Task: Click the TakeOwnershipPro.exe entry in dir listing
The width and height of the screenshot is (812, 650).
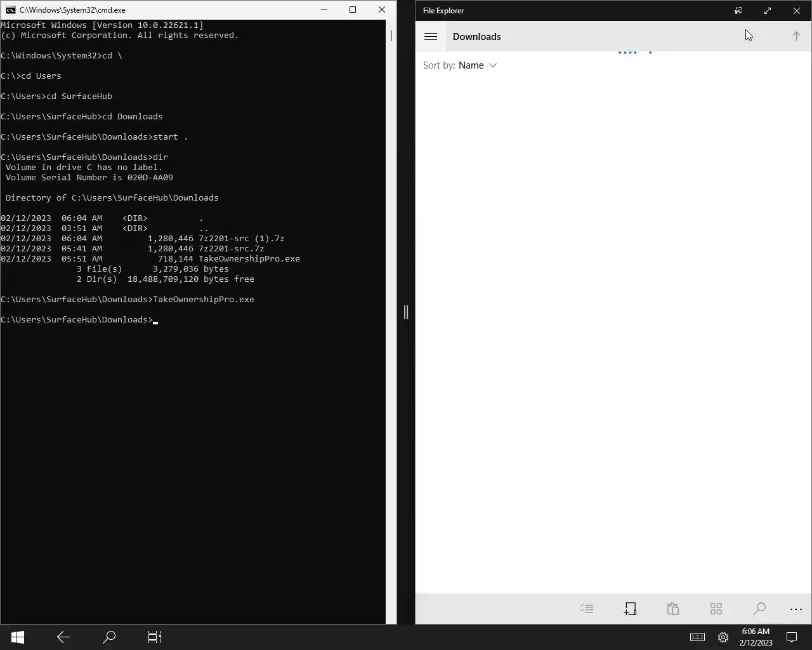Action: click(x=249, y=259)
